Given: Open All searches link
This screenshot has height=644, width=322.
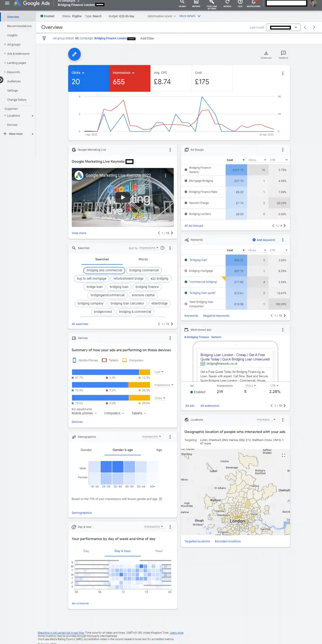Looking at the screenshot, I should (80, 324).
